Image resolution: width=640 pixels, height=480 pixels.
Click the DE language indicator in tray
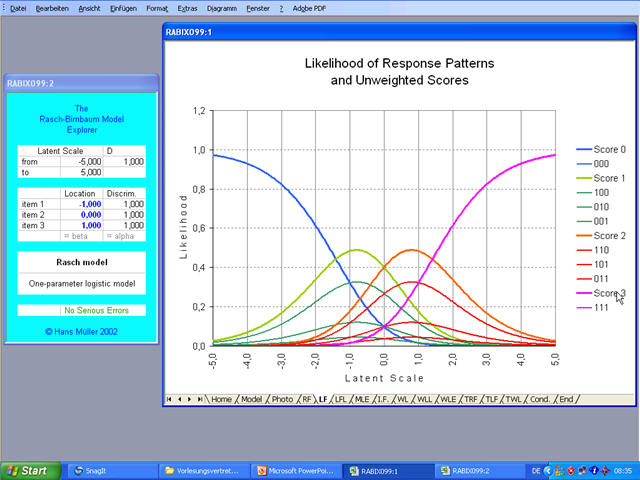537,470
